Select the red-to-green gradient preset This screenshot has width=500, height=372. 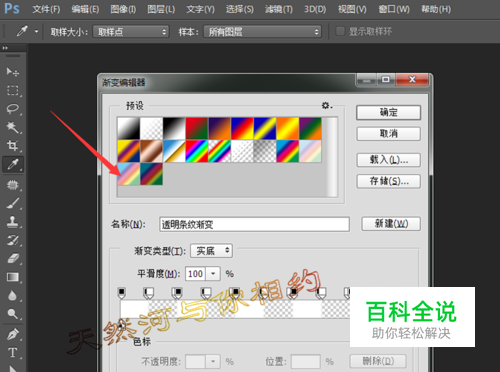197,128
